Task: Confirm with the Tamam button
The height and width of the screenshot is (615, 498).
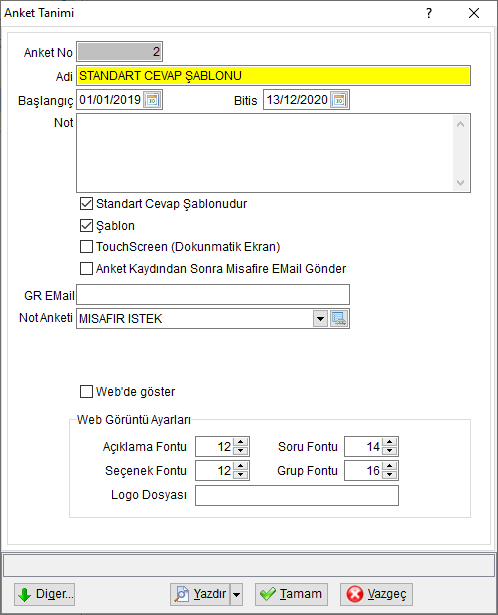Action: (x=291, y=594)
